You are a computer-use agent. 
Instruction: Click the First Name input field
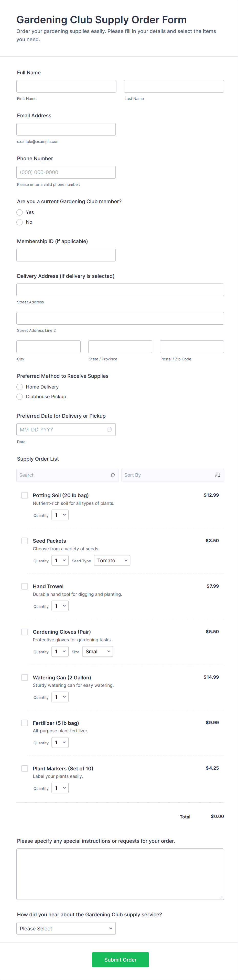pyautogui.click(x=66, y=86)
